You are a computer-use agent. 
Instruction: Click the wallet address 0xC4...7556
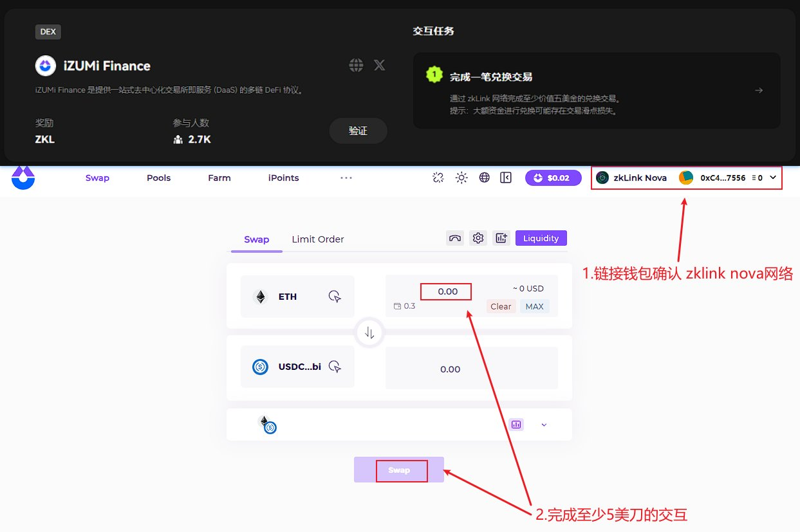tap(723, 178)
